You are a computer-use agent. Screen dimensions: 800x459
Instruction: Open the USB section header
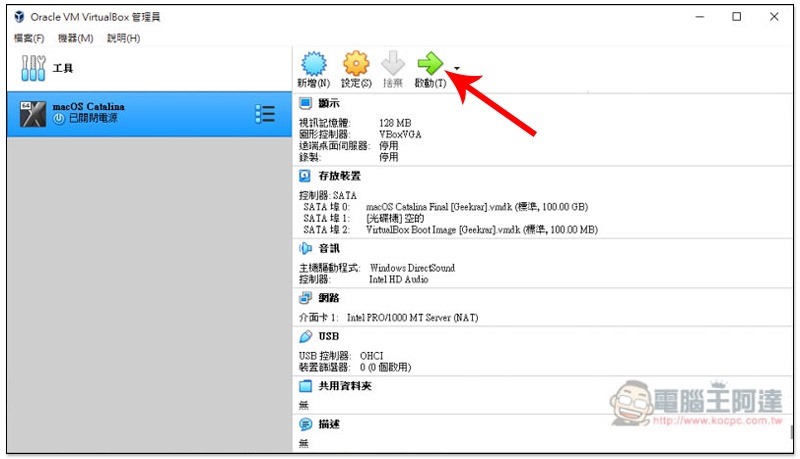point(329,336)
